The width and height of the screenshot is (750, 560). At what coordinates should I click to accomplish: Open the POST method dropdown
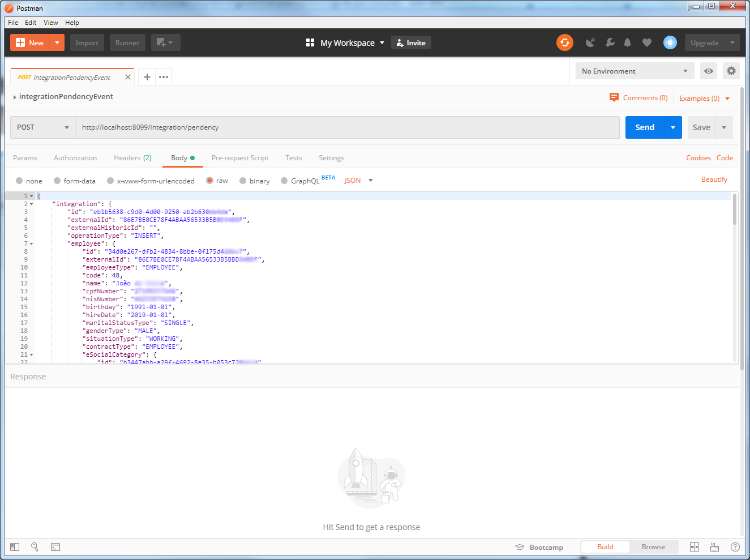(x=43, y=127)
